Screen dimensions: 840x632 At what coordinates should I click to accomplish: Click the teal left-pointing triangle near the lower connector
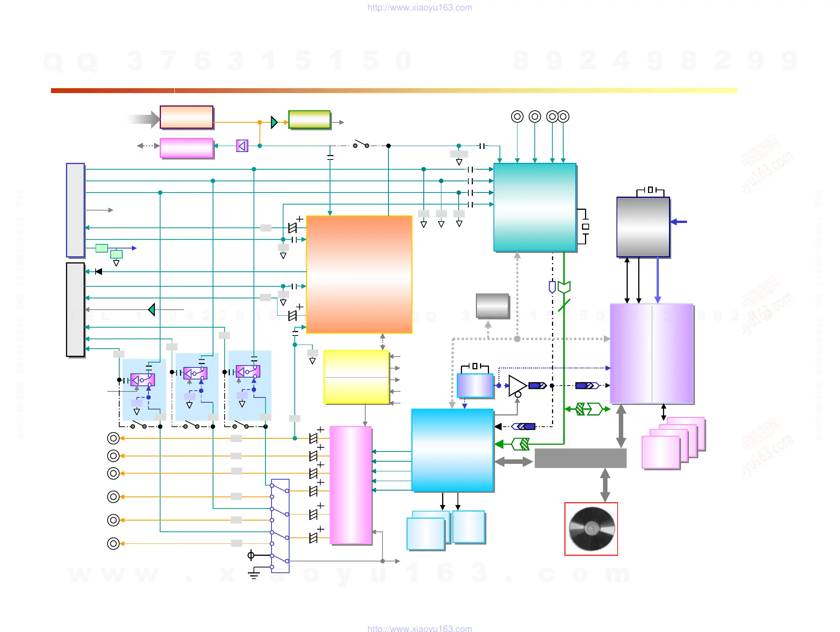[x=151, y=309]
